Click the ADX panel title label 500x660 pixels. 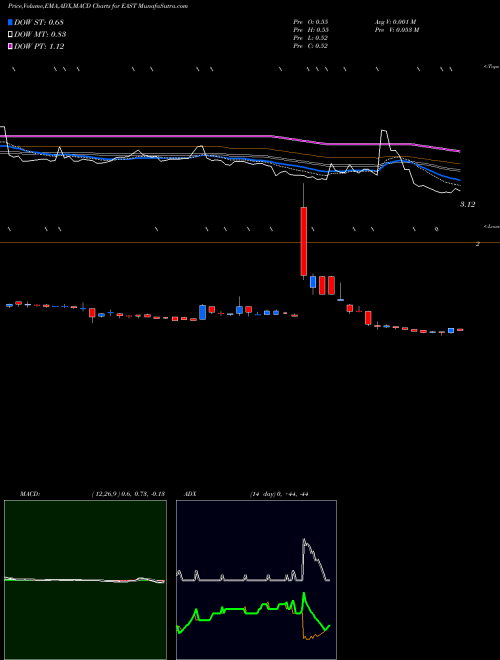pyautogui.click(x=190, y=494)
